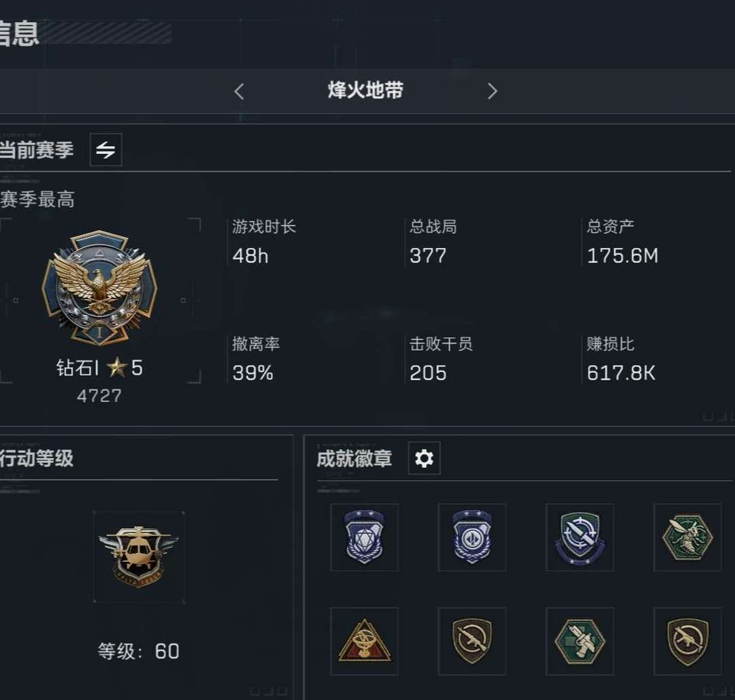Switch to the previous game mode with the left arrow
This screenshot has width=735, height=700.
[239, 91]
